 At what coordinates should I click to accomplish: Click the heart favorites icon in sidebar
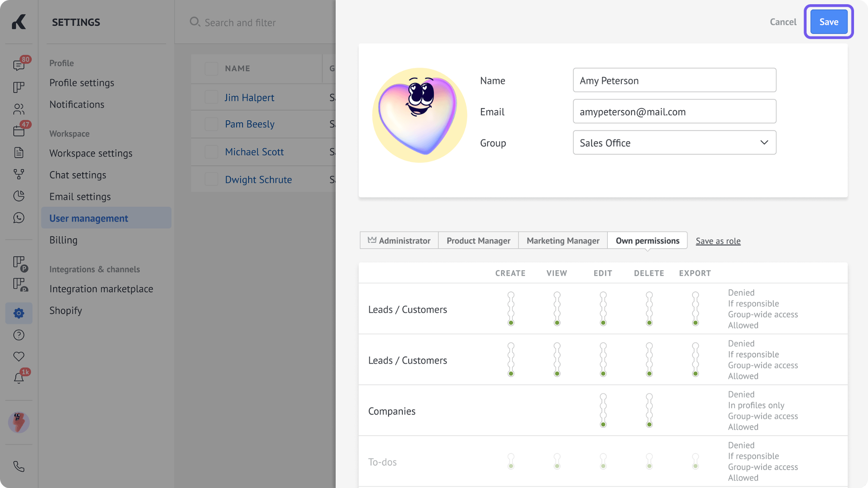(x=19, y=357)
